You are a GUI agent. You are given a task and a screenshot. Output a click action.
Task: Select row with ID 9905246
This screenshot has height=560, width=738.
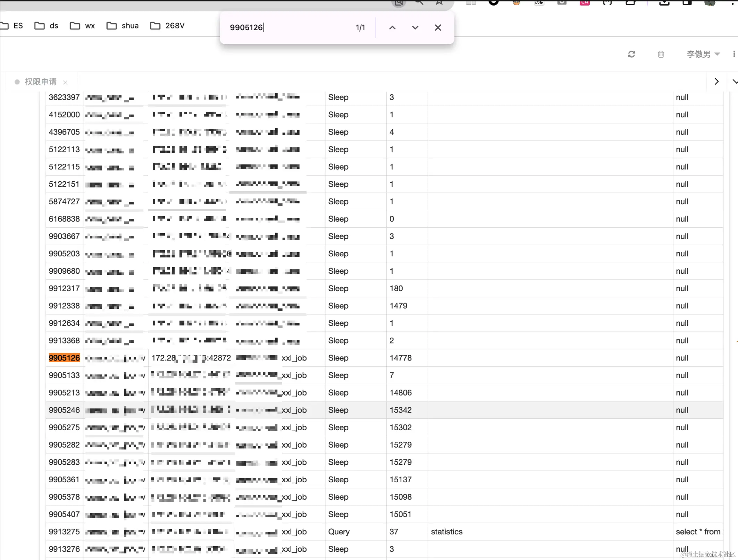tap(64, 410)
